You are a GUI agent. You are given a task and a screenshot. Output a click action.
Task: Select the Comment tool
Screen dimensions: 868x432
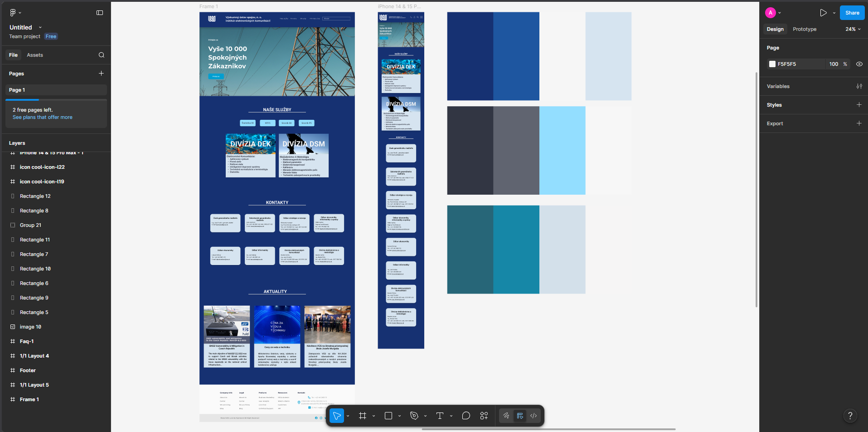[466, 416]
